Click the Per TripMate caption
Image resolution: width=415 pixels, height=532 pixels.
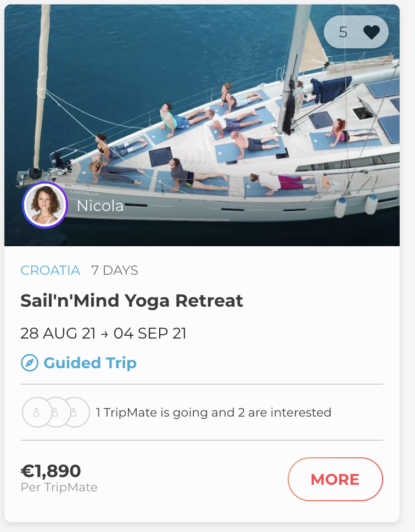pyautogui.click(x=59, y=487)
